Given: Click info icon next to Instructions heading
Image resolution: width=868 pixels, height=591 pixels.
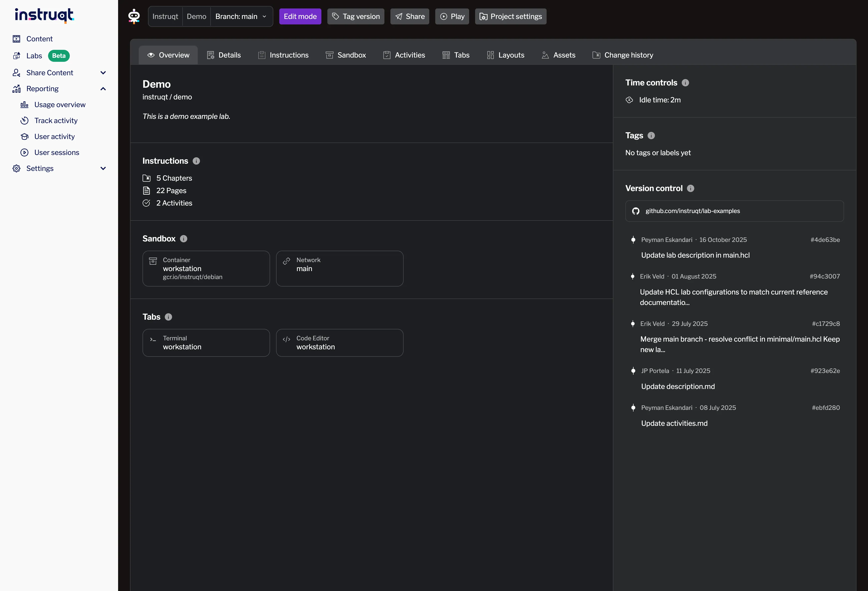Looking at the screenshot, I should (196, 161).
